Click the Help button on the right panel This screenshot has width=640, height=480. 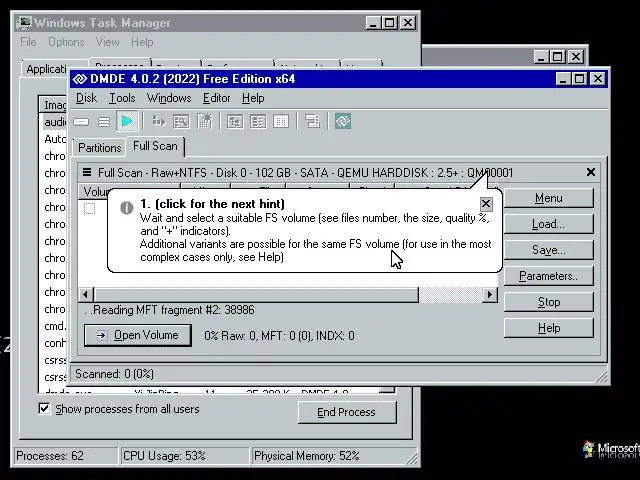coord(549,328)
